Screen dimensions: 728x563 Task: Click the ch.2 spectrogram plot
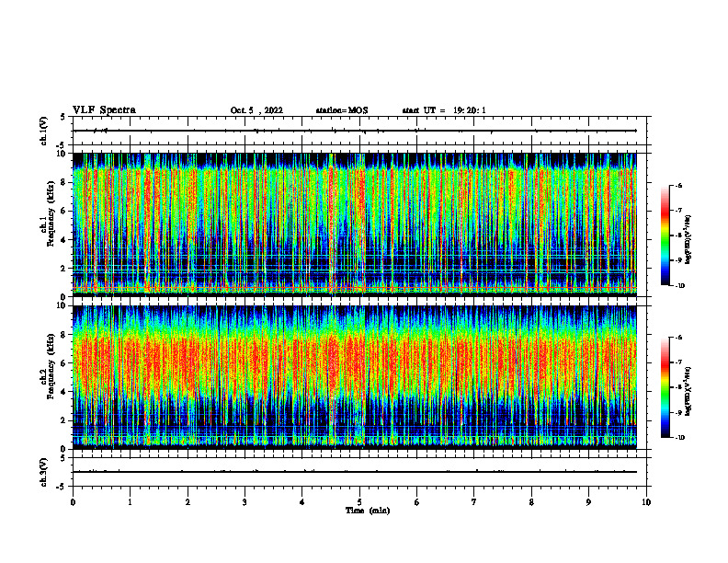[354, 377]
